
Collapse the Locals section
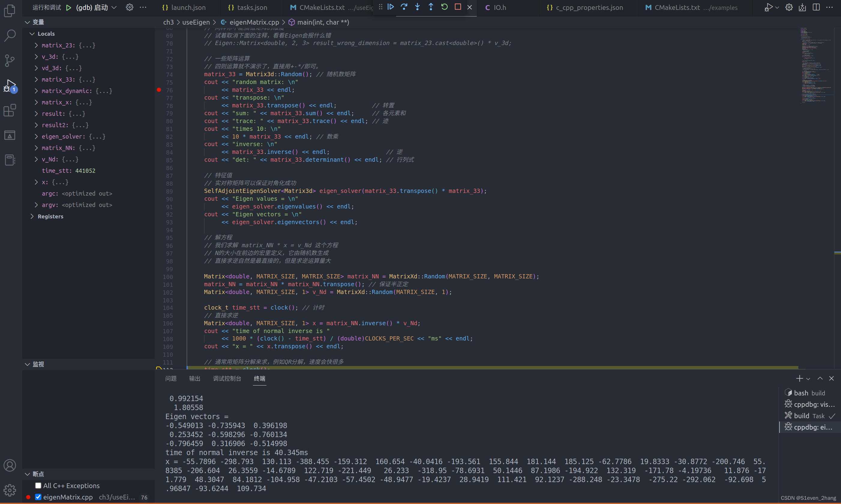pyautogui.click(x=32, y=33)
